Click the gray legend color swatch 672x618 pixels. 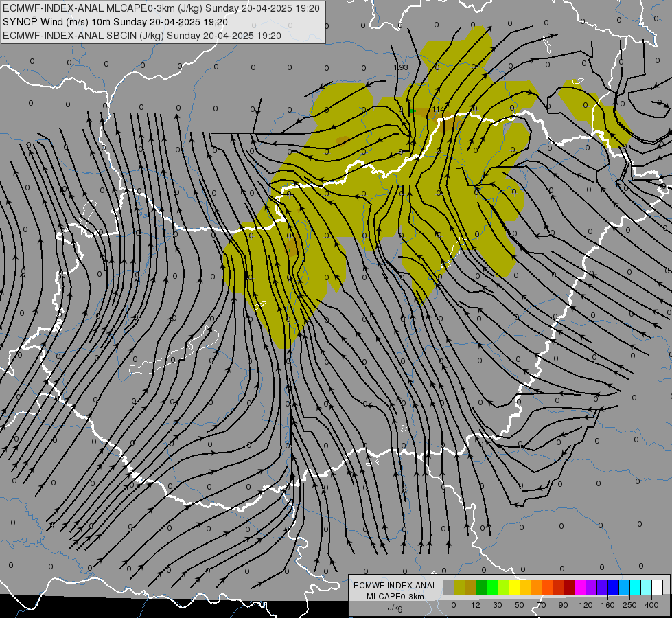449,587
